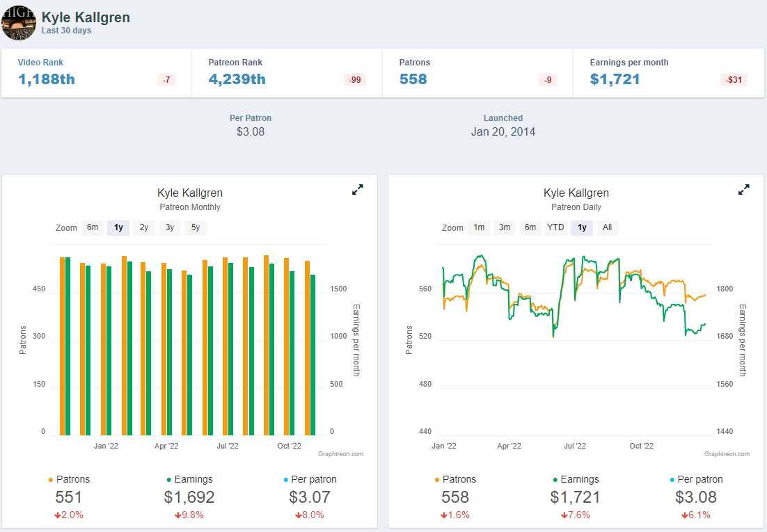Image resolution: width=767 pixels, height=532 pixels.
Task: Click the 9.8% earnings decrease under monthly chart
Action: [x=189, y=515]
